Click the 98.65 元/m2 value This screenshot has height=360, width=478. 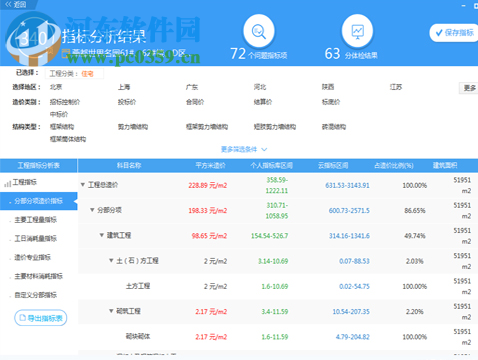click(x=209, y=236)
